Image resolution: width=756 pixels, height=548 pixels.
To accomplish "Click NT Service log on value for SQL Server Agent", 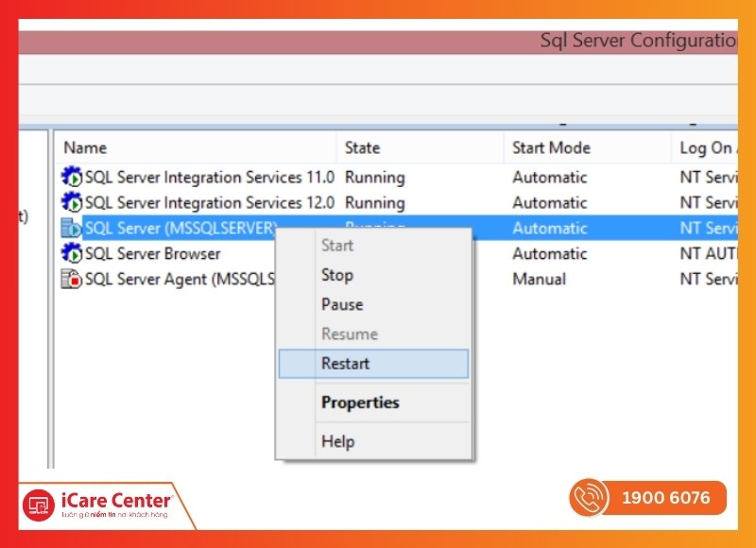I will tap(708, 279).
